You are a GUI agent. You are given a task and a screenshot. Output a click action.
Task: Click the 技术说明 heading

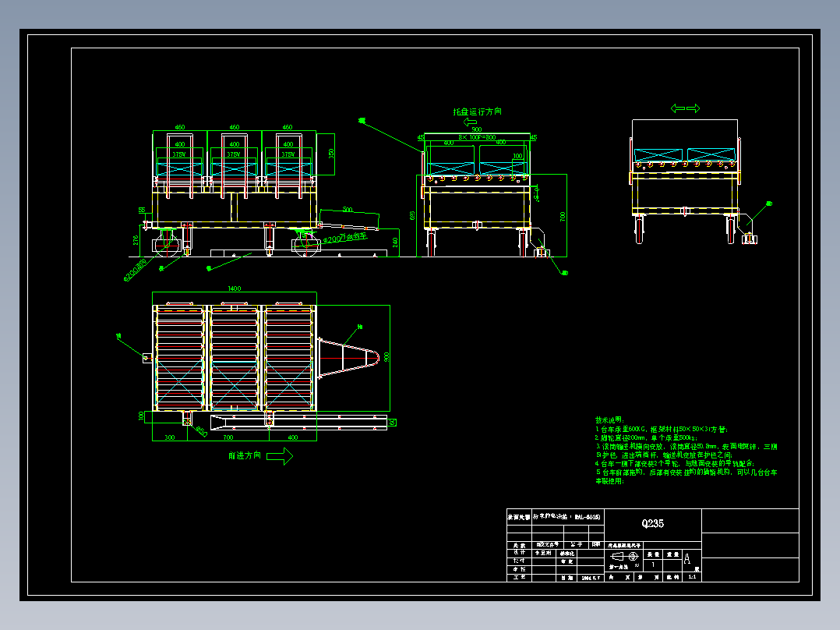pos(609,419)
